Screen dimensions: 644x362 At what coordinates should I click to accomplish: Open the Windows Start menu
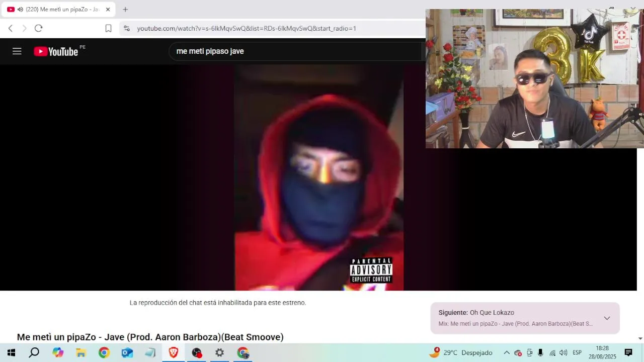tap(11, 352)
